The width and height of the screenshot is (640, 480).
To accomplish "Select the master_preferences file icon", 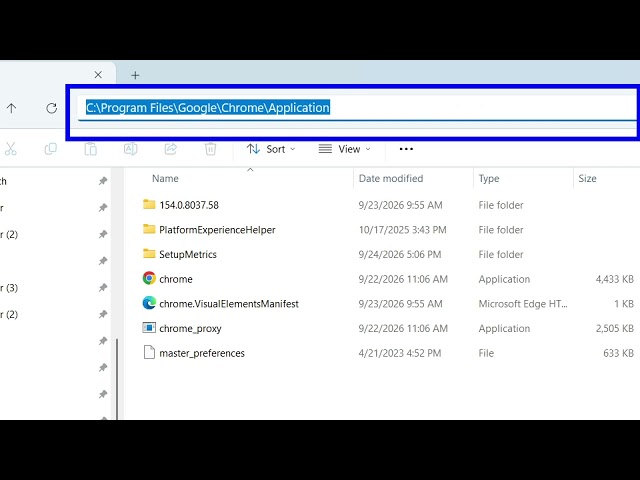I will (x=149, y=352).
